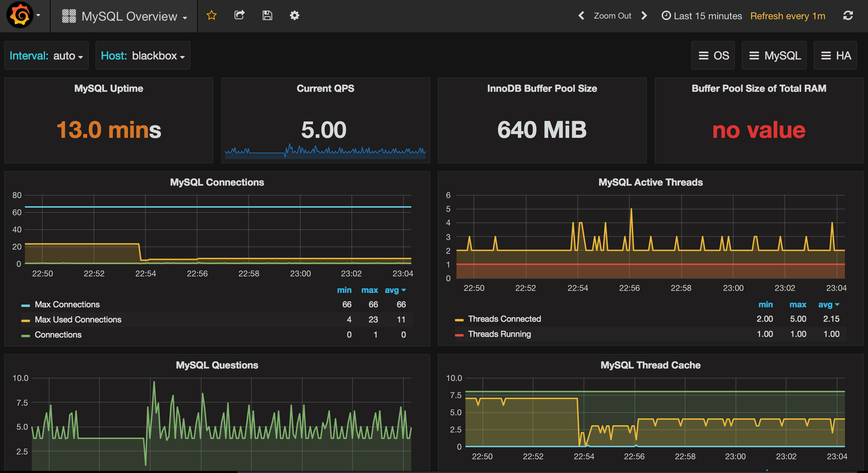Open dashboard settings gear icon
The height and width of the screenshot is (473, 868).
(294, 15)
